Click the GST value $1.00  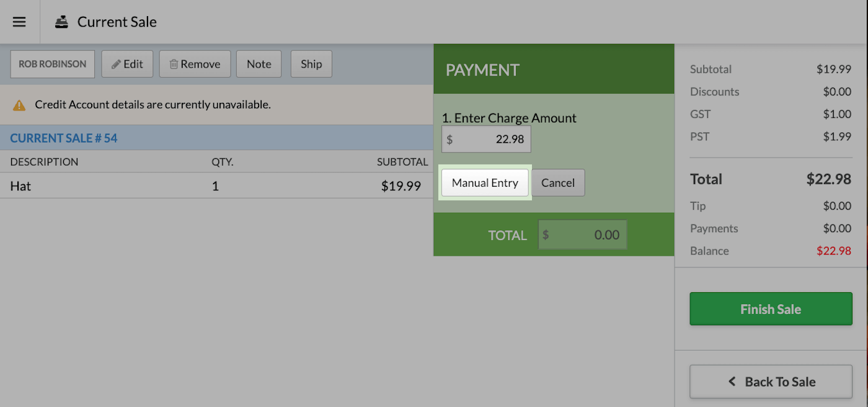pyautogui.click(x=837, y=114)
